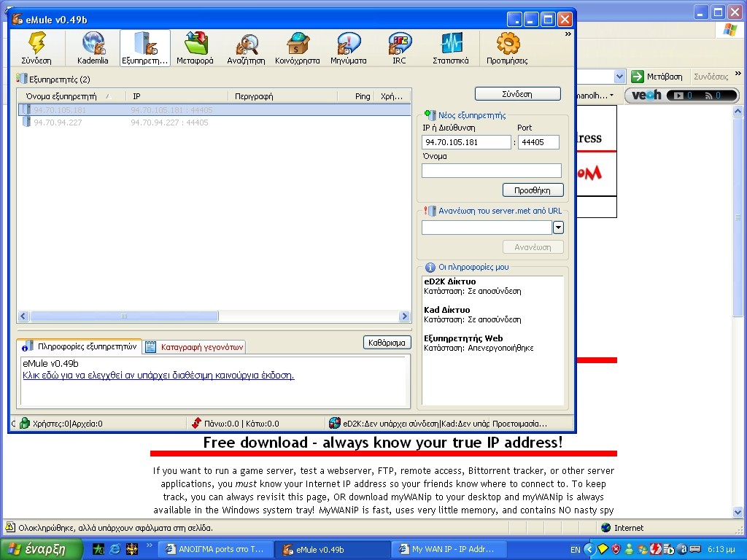Click the Νέος εξυπηρετητής group icon
The image size is (747, 560).
(430, 114)
